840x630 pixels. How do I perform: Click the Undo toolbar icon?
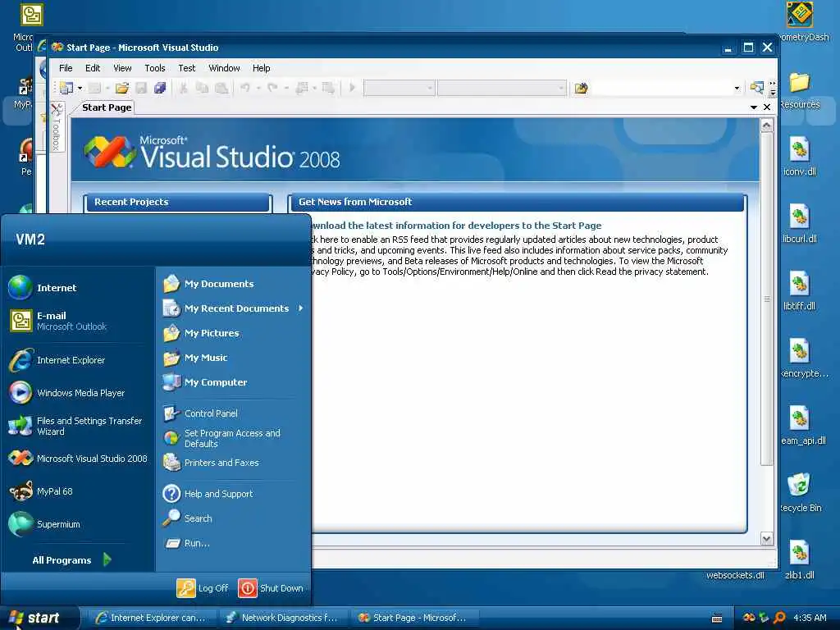pyautogui.click(x=245, y=88)
